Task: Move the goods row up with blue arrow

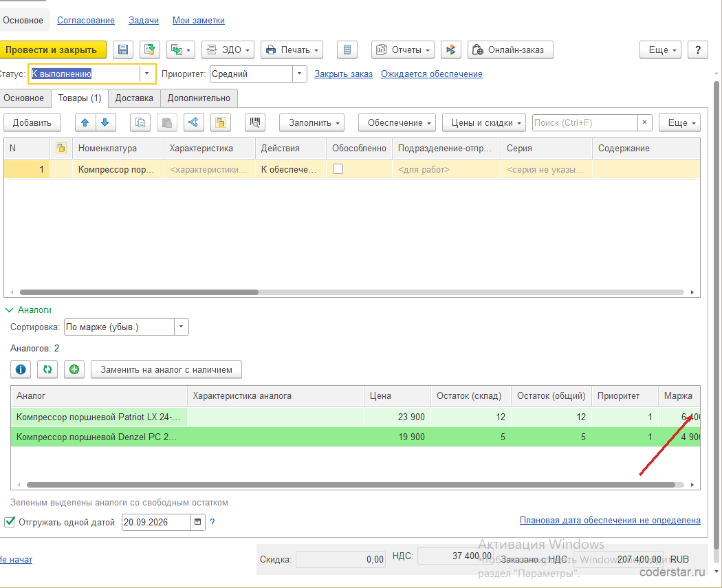Action: [x=85, y=122]
